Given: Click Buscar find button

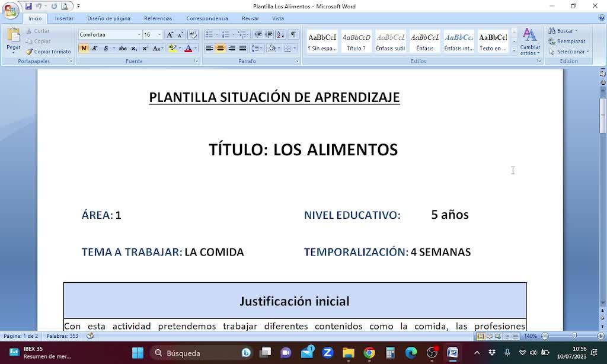Looking at the screenshot, I should (x=563, y=31).
